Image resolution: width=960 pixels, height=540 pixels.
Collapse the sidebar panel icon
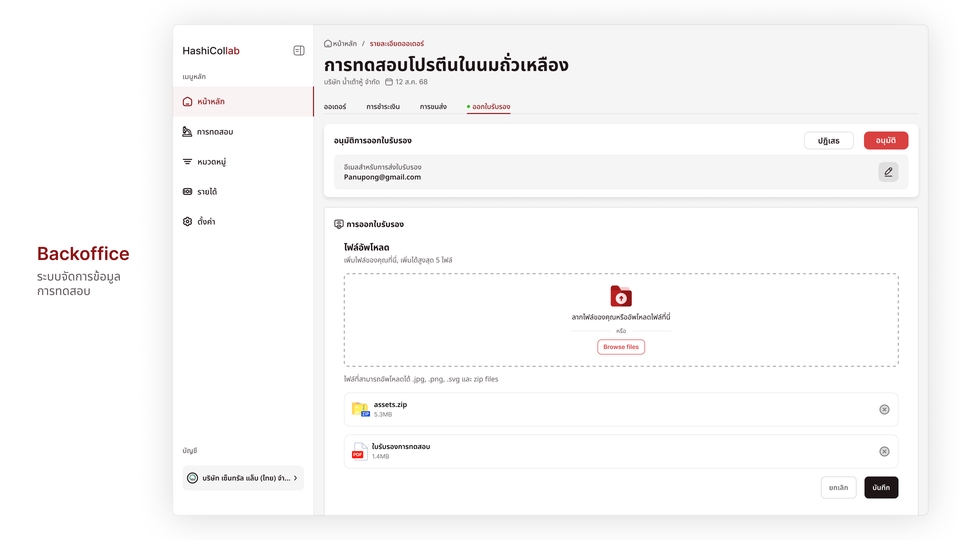click(x=298, y=51)
